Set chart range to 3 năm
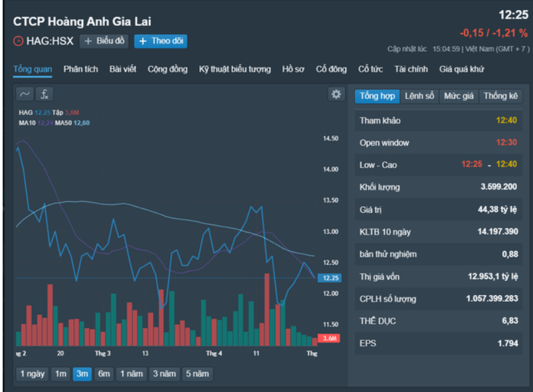533x392 pixels. [164, 374]
